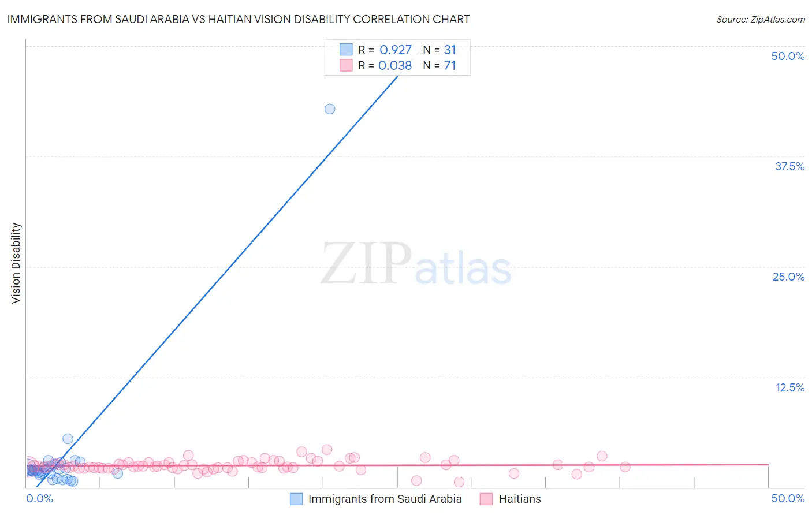Click the 50.0% y-axis tick label
This screenshot has height=515, width=812.
click(788, 56)
